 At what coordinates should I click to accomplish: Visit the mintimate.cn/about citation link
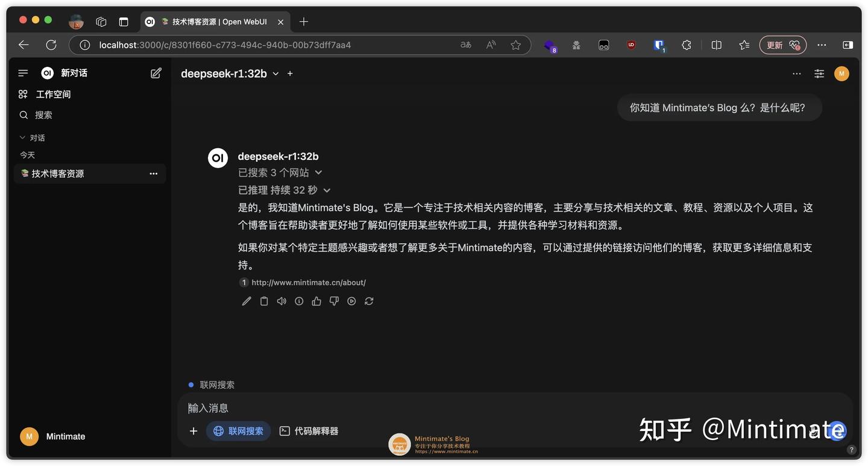click(308, 282)
